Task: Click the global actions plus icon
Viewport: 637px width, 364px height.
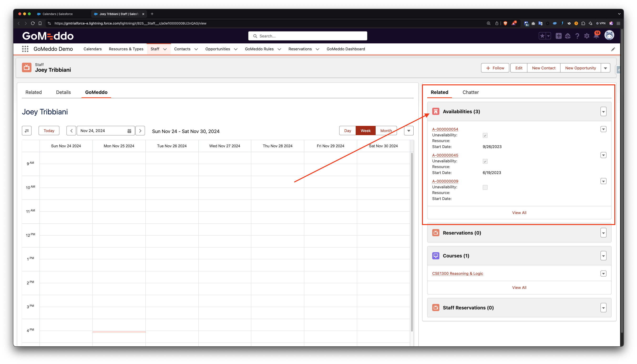Action: coord(558,36)
